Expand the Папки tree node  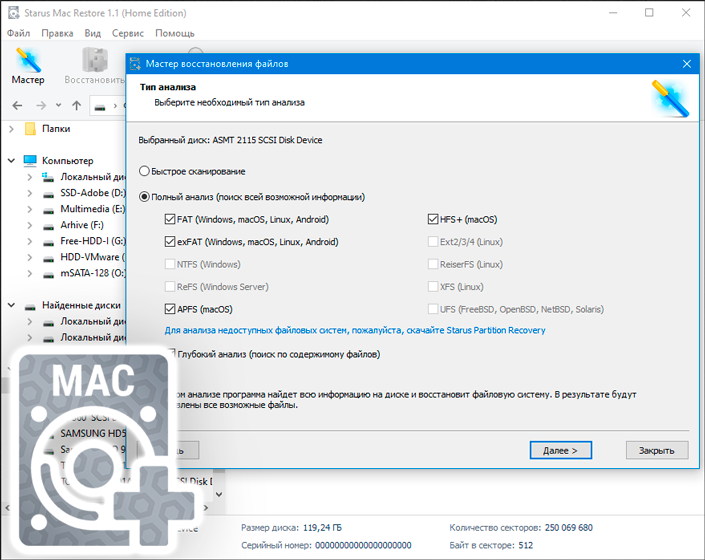click(11, 129)
